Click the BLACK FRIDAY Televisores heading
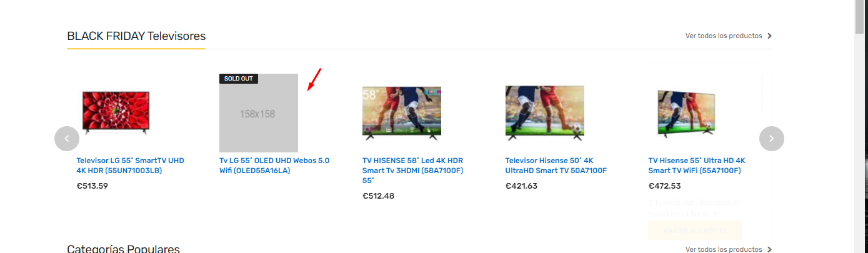 [136, 36]
